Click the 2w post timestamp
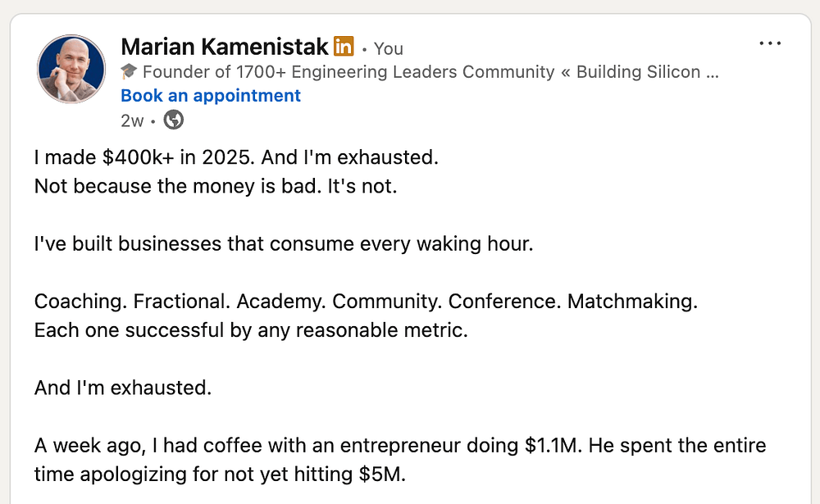The height and width of the screenshot is (504, 820). 131,121
